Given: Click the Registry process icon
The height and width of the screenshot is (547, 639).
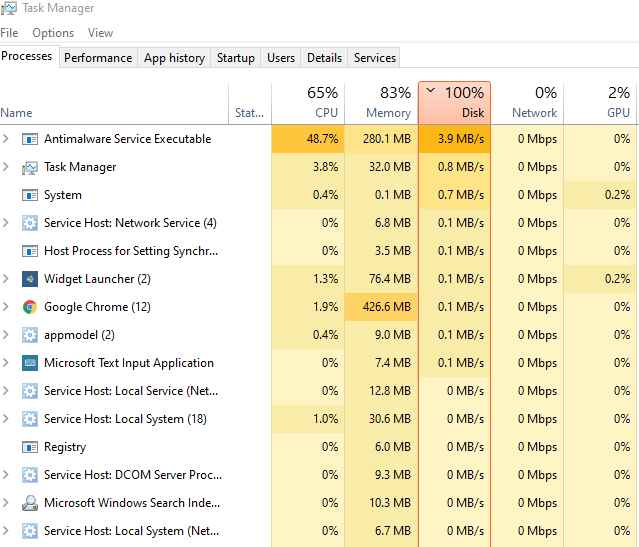Looking at the screenshot, I should 30,447.
